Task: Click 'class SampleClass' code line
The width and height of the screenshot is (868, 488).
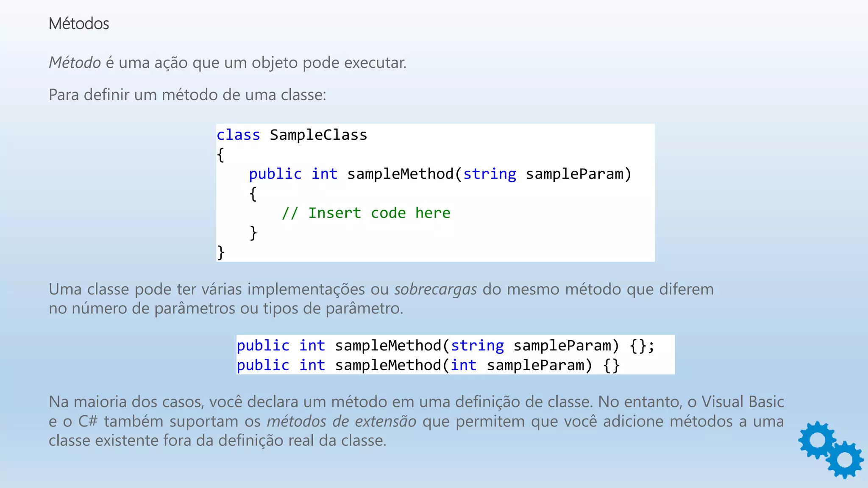Action: click(292, 135)
